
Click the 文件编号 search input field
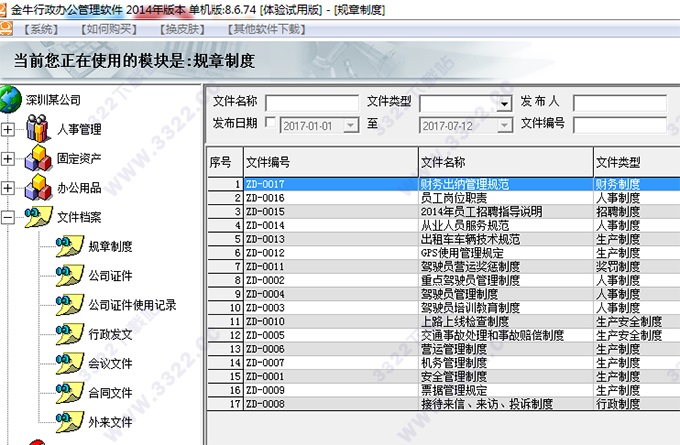tap(620, 125)
